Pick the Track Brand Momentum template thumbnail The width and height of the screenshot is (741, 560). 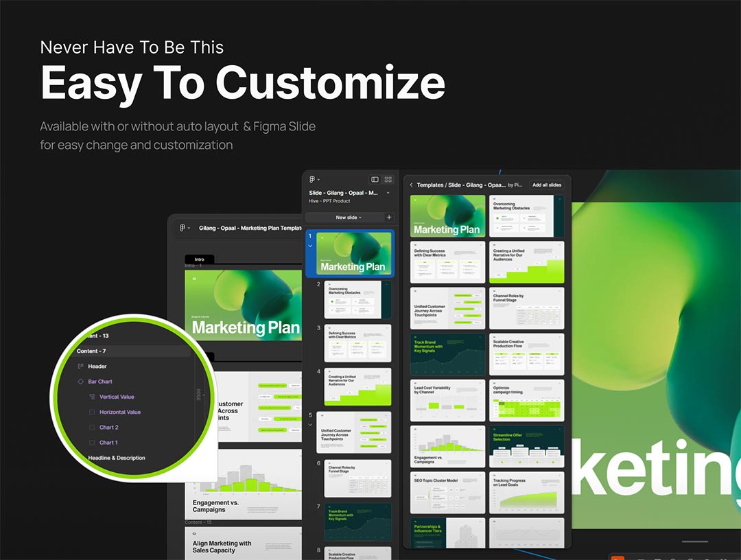tap(447, 354)
